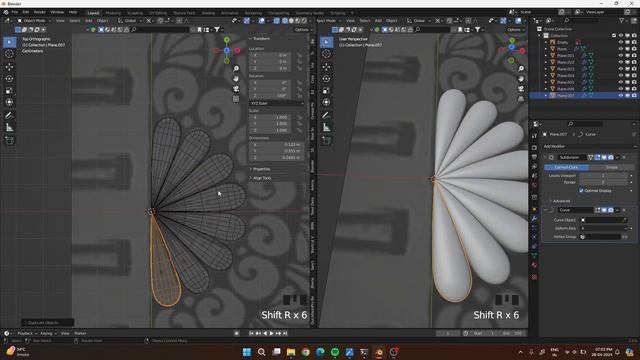This screenshot has width=640, height=360.
Task: Select the Rotate tool in right viewport
Action: [326, 78]
